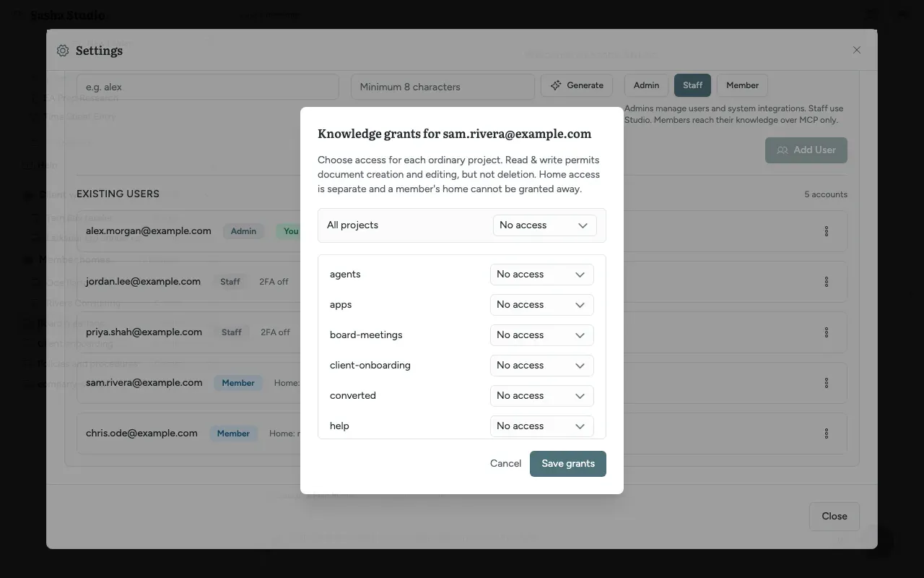Focus the 'Minimum 8 characters' password field
The image size is (924, 578).
click(443, 87)
